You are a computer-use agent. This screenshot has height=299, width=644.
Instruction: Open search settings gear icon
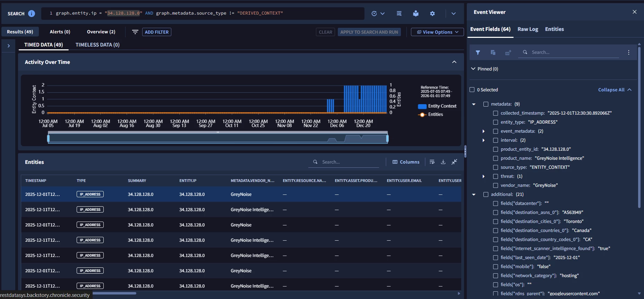432,14
